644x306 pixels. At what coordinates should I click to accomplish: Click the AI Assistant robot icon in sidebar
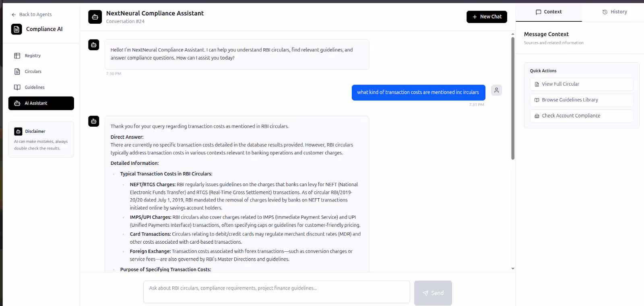[17, 103]
